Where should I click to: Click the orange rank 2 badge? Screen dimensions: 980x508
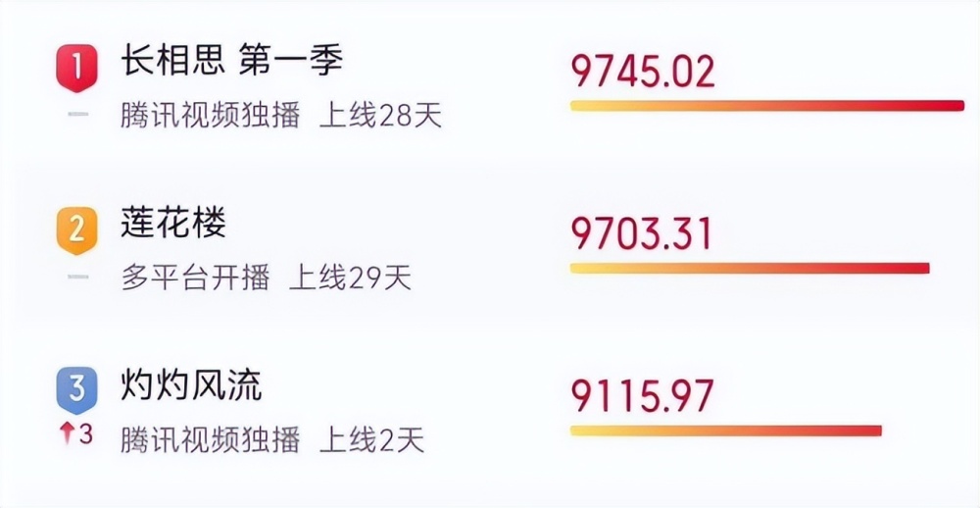[76, 230]
